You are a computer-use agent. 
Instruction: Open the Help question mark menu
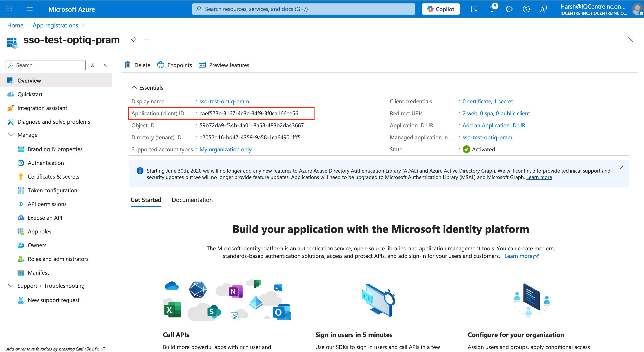(526, 9)
